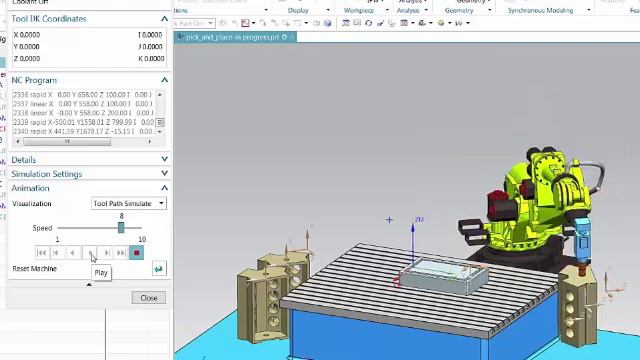Click the rotate view toolbar icon
This screenshot has height=360, width=640.
pyautogui.click(x=369, y=23)
